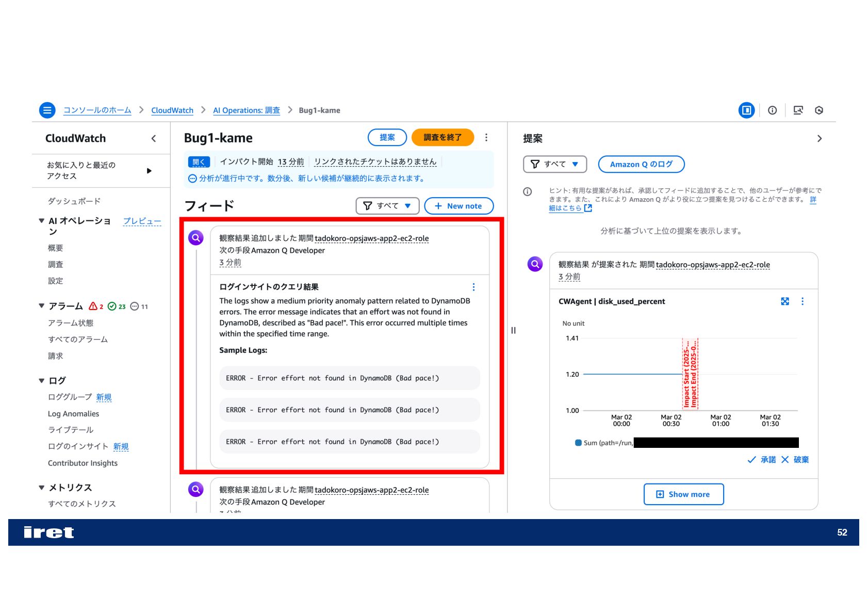Click the OK alarms count icon

(x=112, y=306)
